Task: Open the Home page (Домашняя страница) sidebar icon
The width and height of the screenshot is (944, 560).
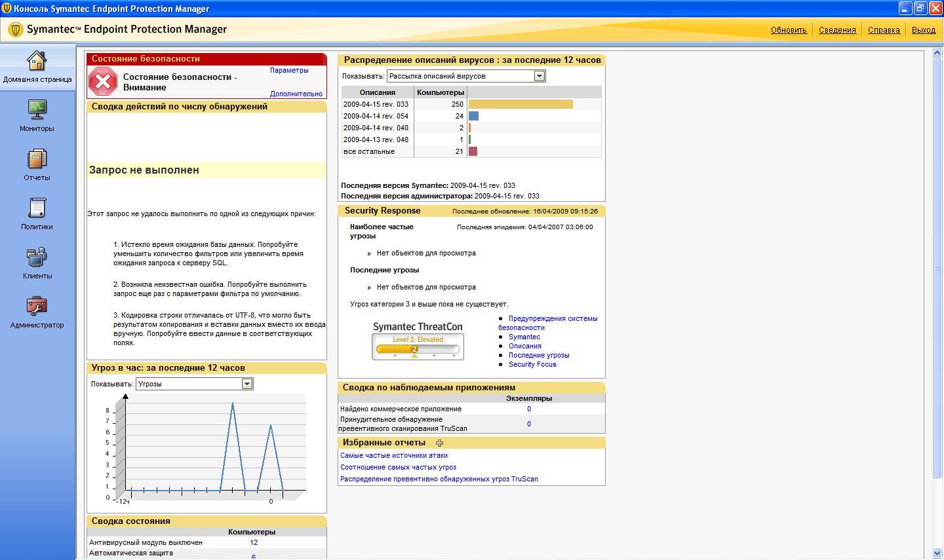Action: pos(37,61)
